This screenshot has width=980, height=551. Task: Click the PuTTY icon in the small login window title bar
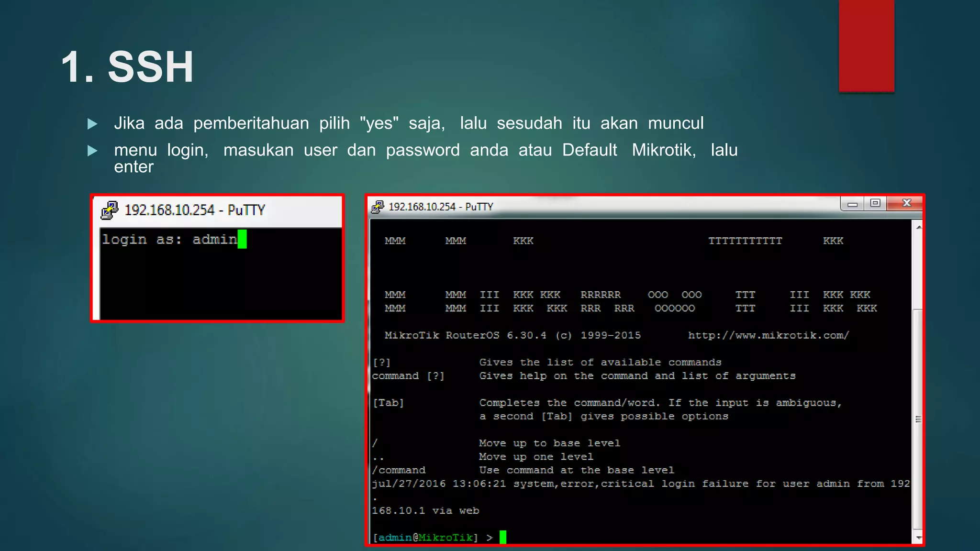point(110,210)
